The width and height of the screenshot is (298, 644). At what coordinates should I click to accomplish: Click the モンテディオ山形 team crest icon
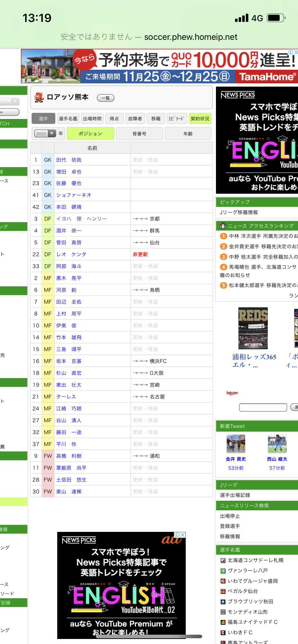point(223,612)
